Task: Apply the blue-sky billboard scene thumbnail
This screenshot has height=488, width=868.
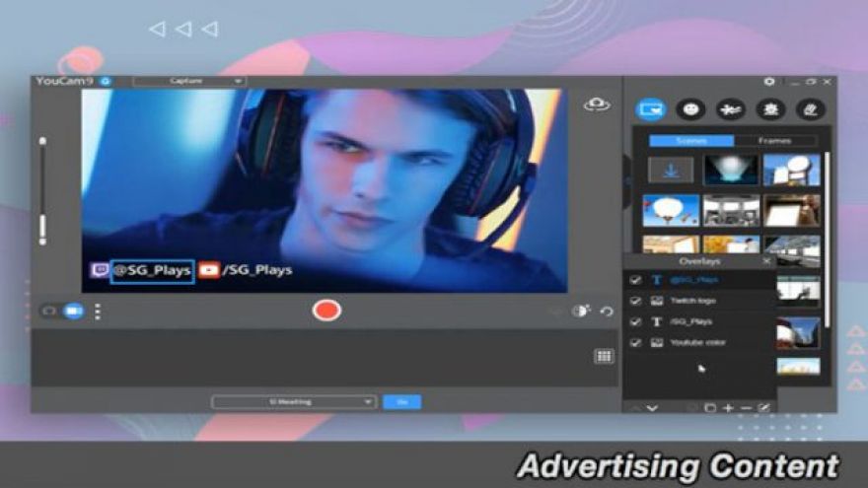Action: coord(792,170)
